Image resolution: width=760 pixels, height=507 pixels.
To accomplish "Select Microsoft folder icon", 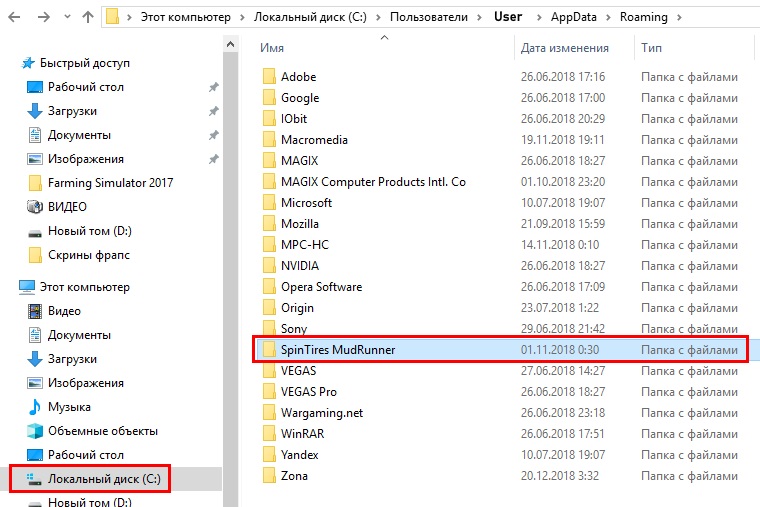I will click(269, 203).
